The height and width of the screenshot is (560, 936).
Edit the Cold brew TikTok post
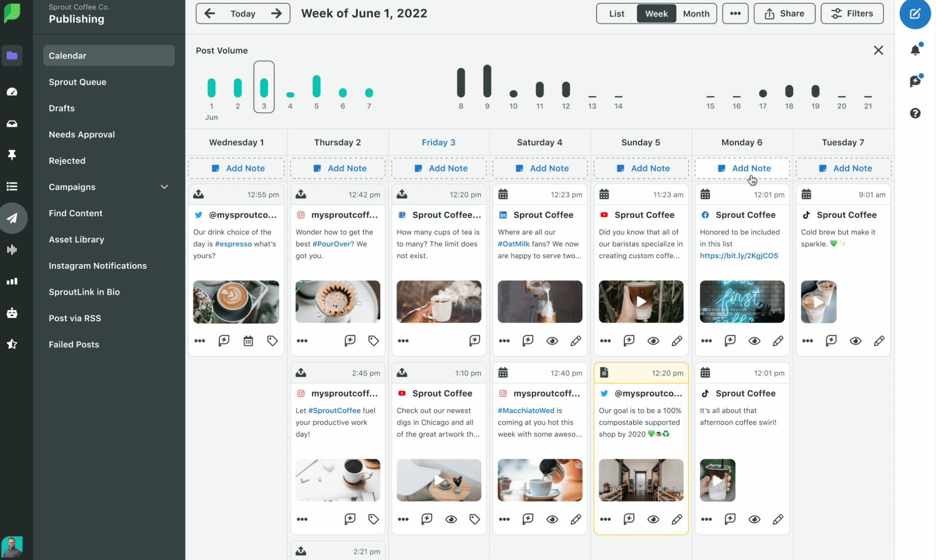879,341
